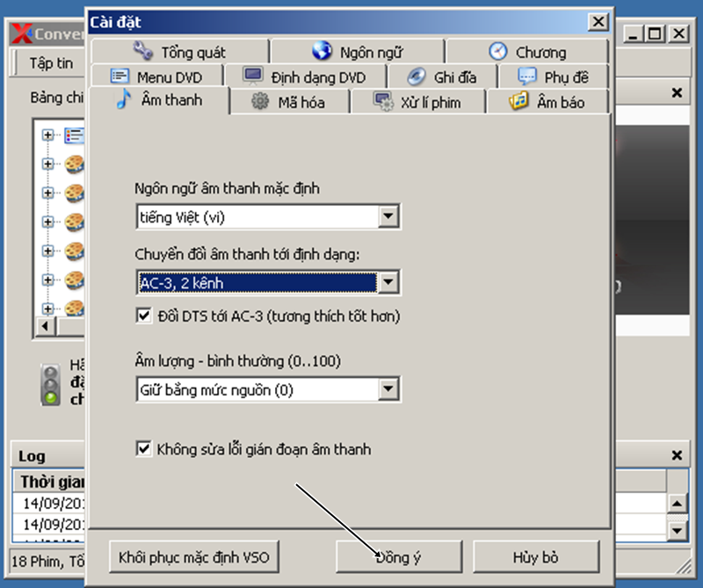The height and width of the screenshot is (588, 703).
Task: Switch to the Xử lí phim tab
Action: pyautogui.click(x=417, y=102)
